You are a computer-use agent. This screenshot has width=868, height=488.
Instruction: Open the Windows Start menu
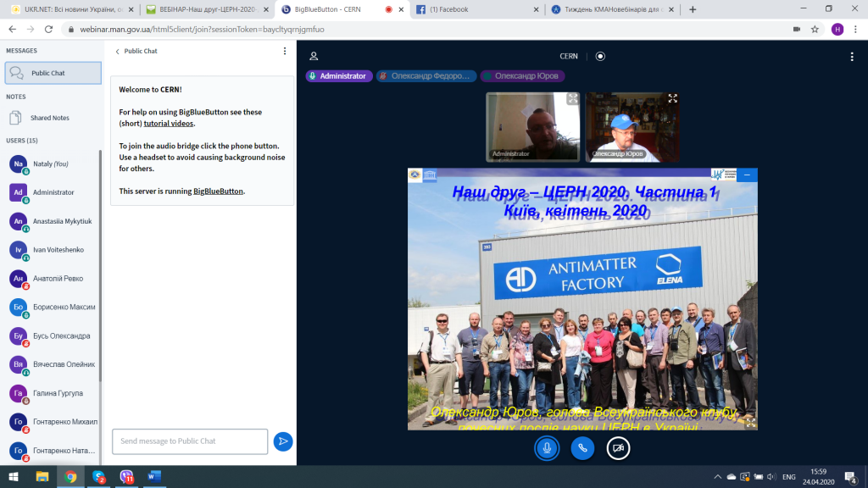pos(14,476)
